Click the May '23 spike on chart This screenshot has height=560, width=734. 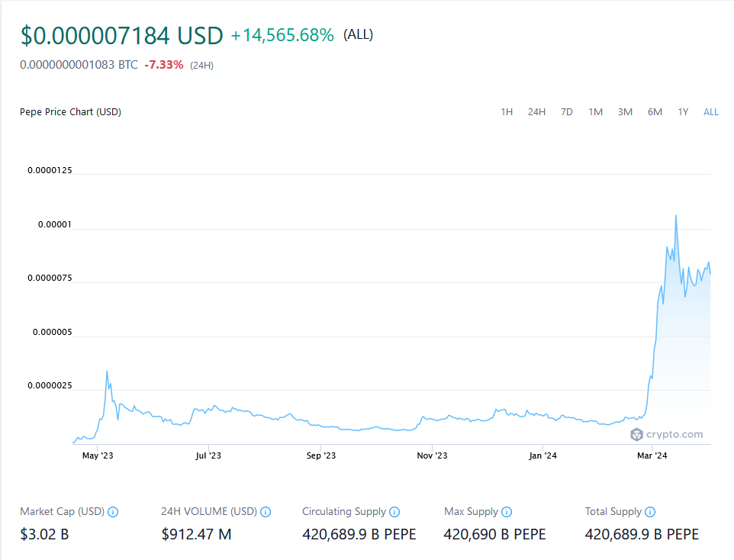(x=107, y=372)
